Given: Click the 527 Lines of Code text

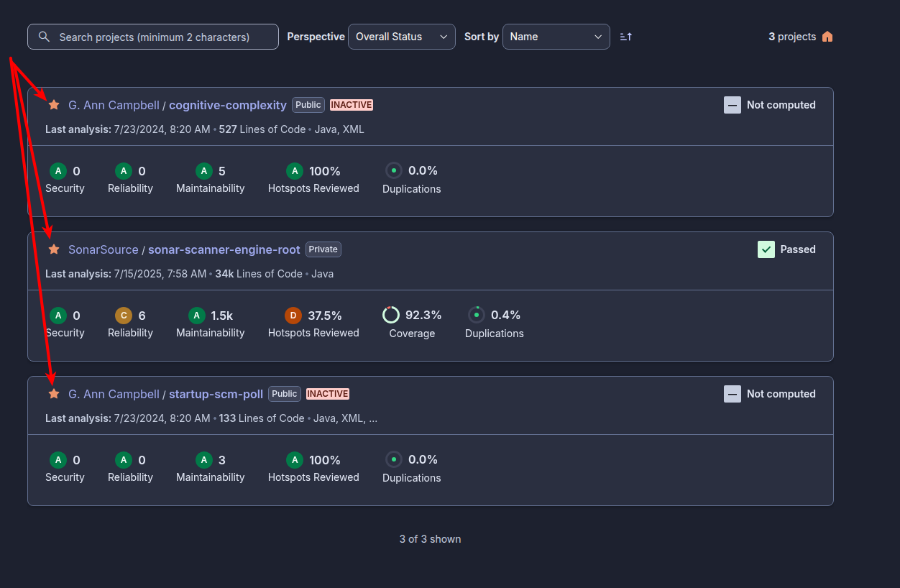Looking at the screenshot, I should coord(264,129).
